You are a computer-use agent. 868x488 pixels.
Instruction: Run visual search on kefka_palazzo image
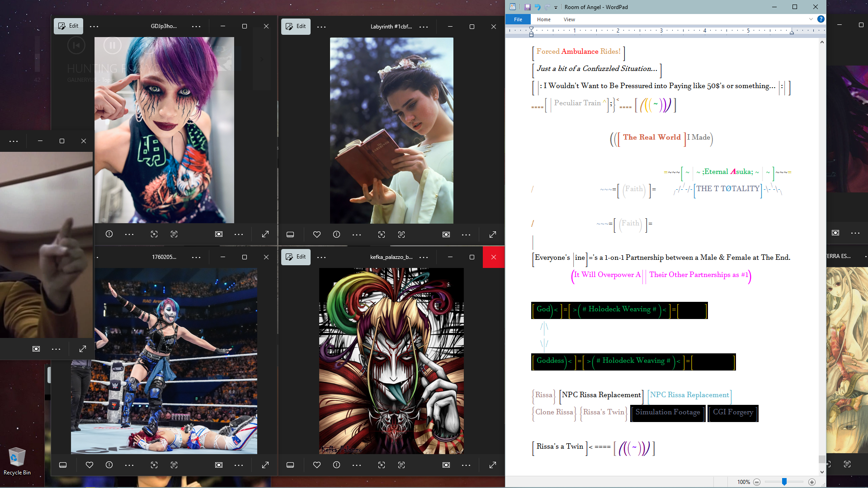tap(382, 465)
